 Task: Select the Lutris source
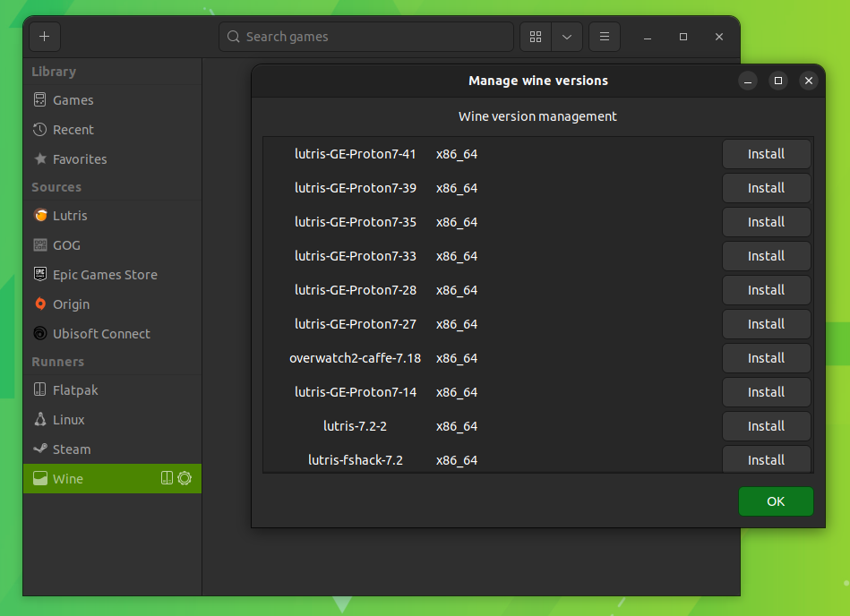coord(112,216)
